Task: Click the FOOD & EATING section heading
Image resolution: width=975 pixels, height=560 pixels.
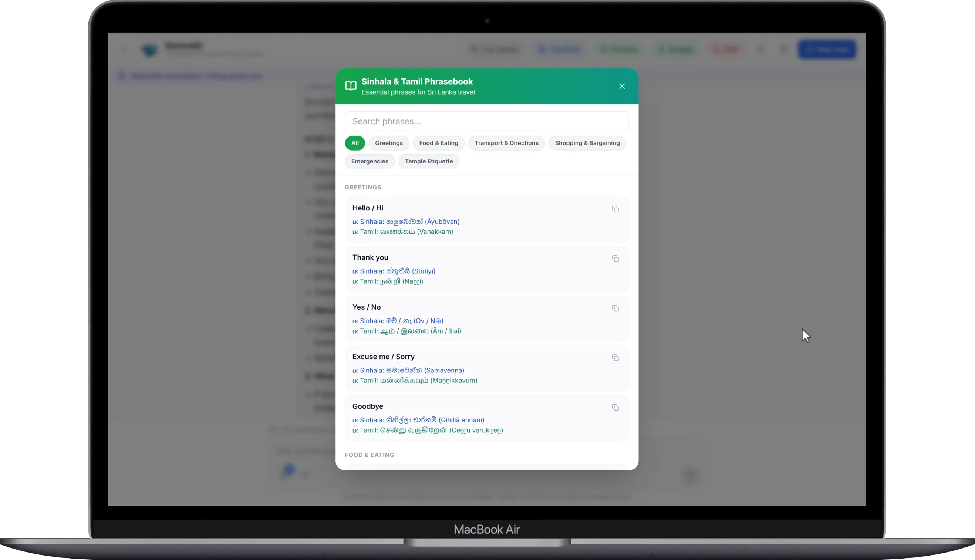Action: pyautogui.click(x=369, y=455)
